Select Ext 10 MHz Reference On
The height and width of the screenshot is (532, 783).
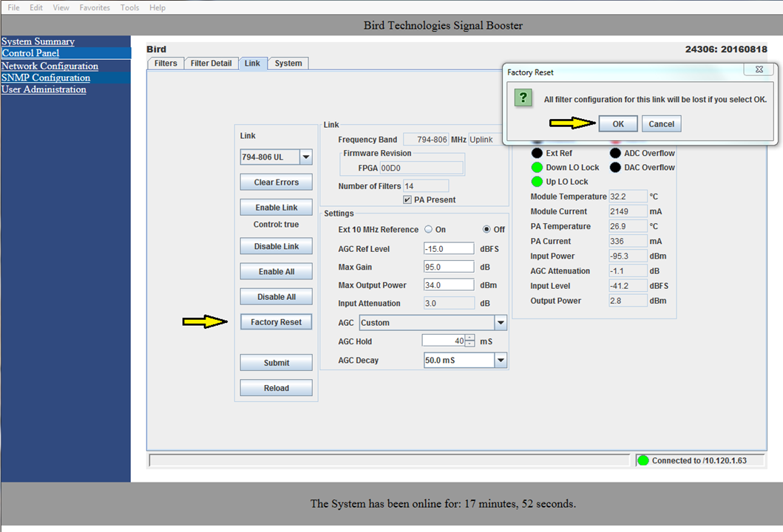coord(428,229)
